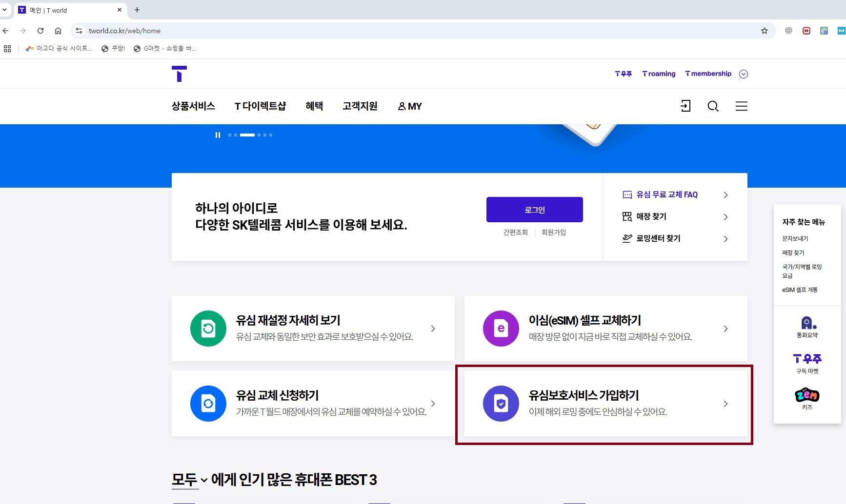View site information icon in address bar
Viewport: 846px width, 504px height.
point(79,31)
